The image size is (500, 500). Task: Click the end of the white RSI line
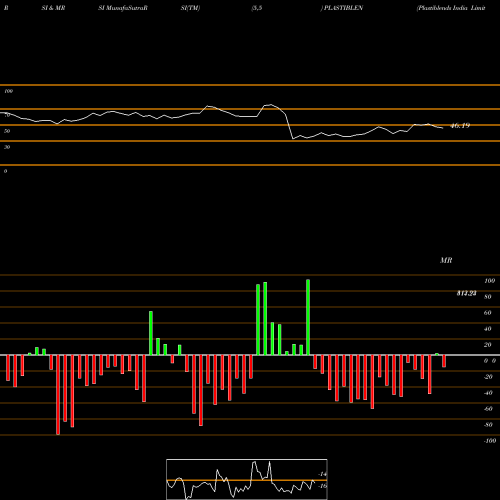tap(442, 128)
